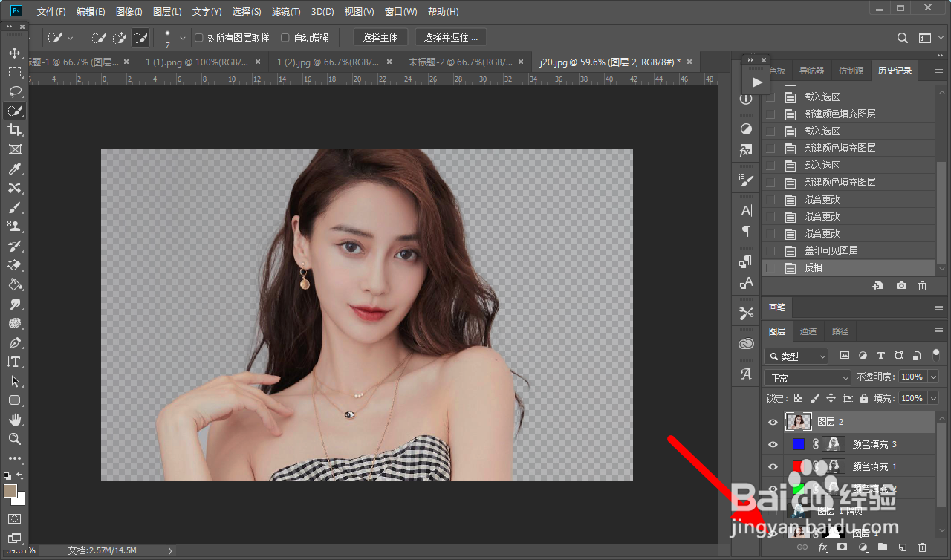This screenshot has width=951, height=560.
Task: Click Add to Selection mode icon
Action: pos(119,37)
